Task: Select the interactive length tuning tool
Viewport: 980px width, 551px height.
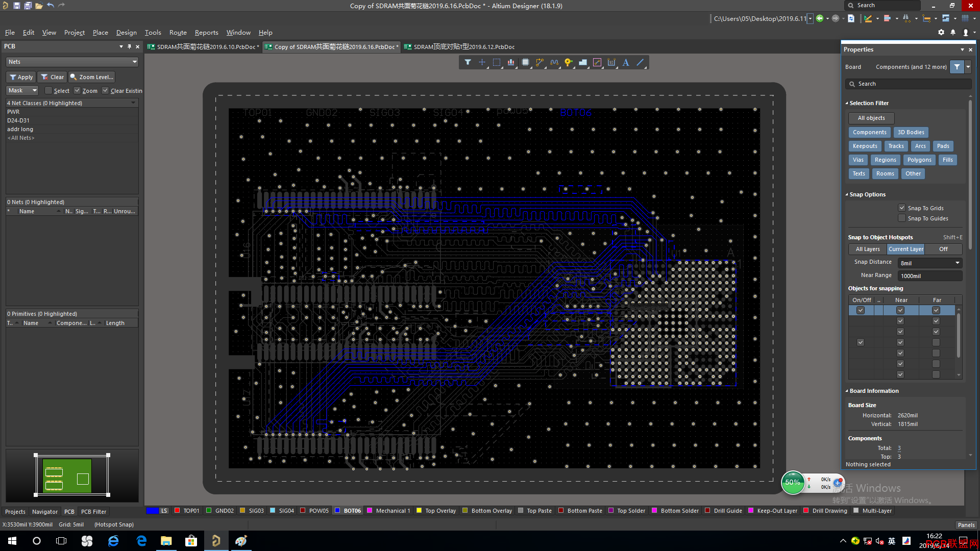Action: tap(554, 62)
